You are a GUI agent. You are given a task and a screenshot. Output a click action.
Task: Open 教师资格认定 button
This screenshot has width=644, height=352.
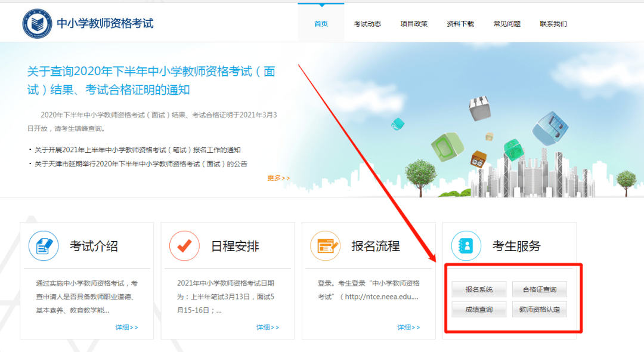(539, 309)
